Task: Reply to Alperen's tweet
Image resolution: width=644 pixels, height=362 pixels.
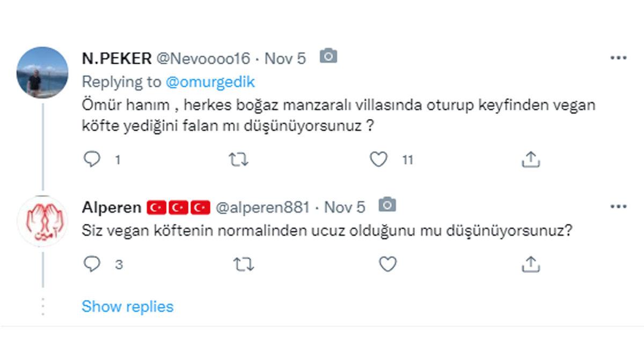Action: (92, 263)
